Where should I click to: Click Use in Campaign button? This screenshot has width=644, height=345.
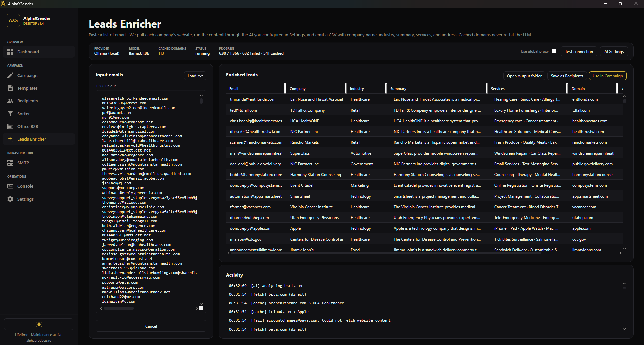click(607, 76)
